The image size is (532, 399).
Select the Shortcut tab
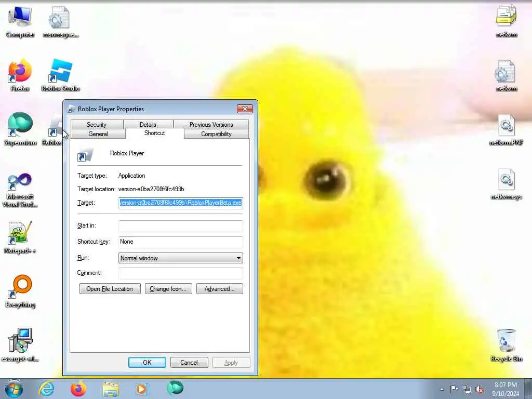(154, 133)
